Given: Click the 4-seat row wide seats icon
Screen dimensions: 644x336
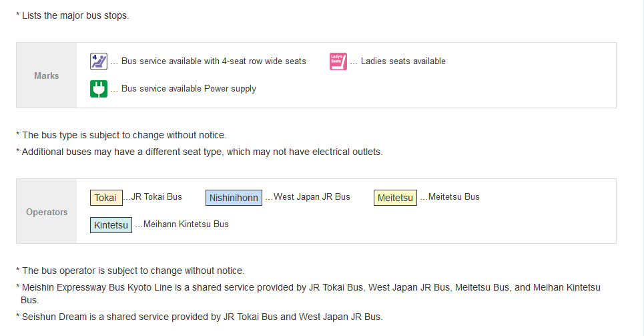Looking at the screenshot, I should pyautogui.click(x=99, y=61).
